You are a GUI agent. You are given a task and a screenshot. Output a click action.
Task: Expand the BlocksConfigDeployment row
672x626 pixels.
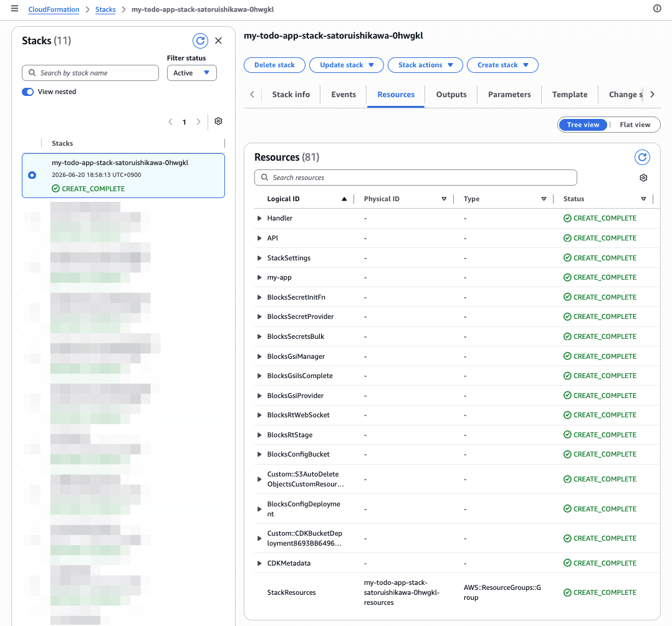point(259,509)
